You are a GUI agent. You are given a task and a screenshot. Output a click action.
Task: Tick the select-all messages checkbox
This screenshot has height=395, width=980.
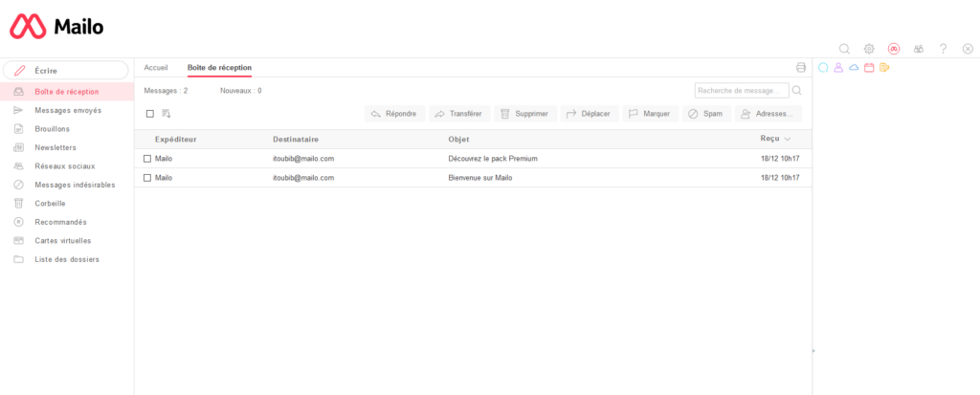(150, 114)
